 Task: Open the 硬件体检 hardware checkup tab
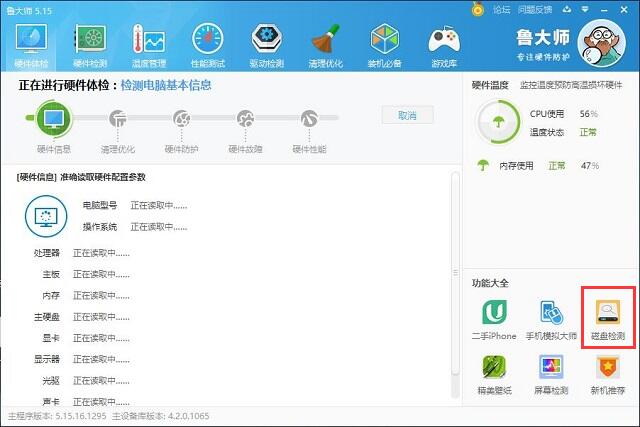click(31, 46)
